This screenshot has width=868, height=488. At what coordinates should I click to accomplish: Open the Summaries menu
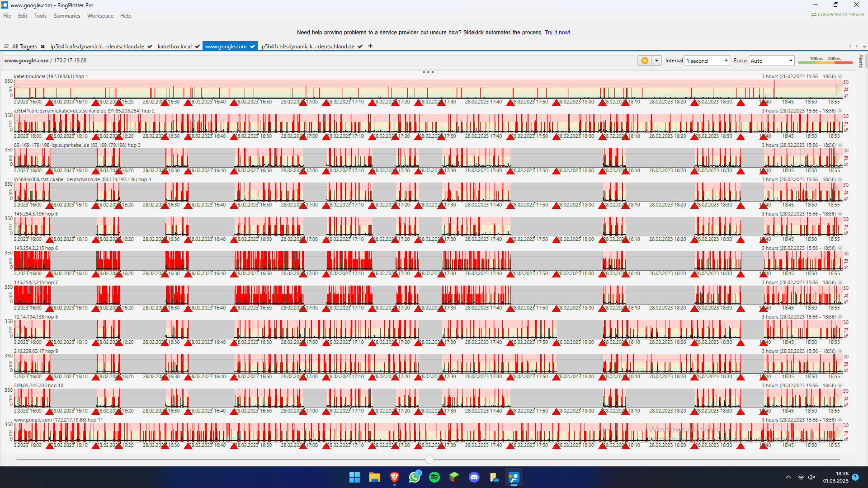pyautogui.click(x=66, y=16)
